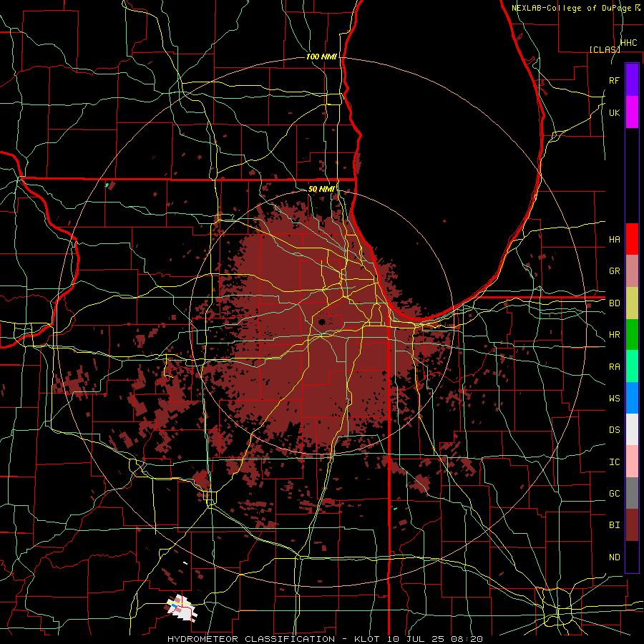Click the BD legend label
This screenshot has width=644, height=644.
point(614,303)
